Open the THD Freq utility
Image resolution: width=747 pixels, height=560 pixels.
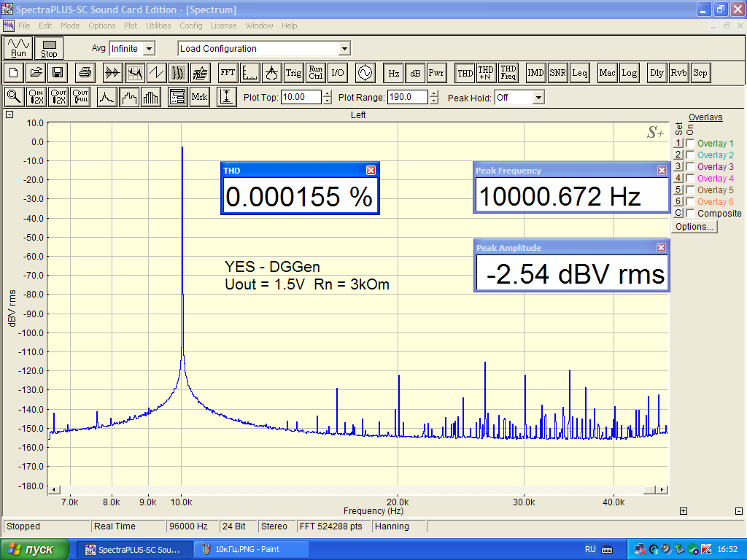click(x=508, y=73)
